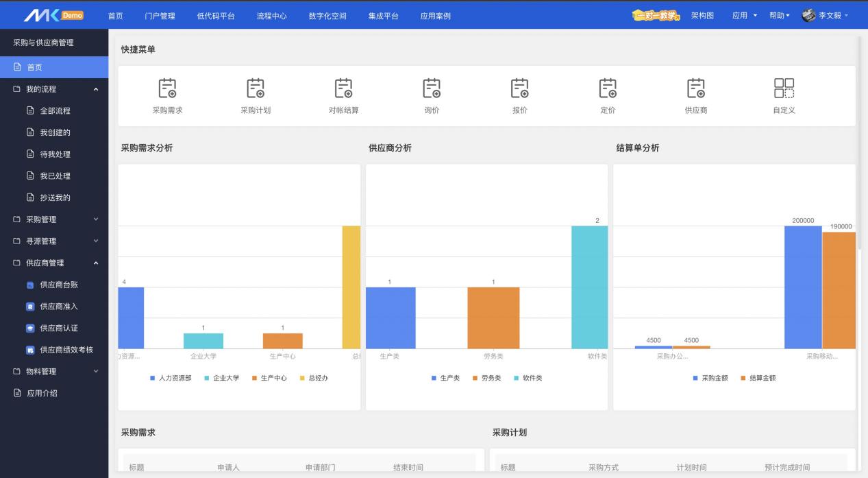Open the 采购计划 quick menu icon
Viewport: 868px width, 478px height.
click(256, 88)
